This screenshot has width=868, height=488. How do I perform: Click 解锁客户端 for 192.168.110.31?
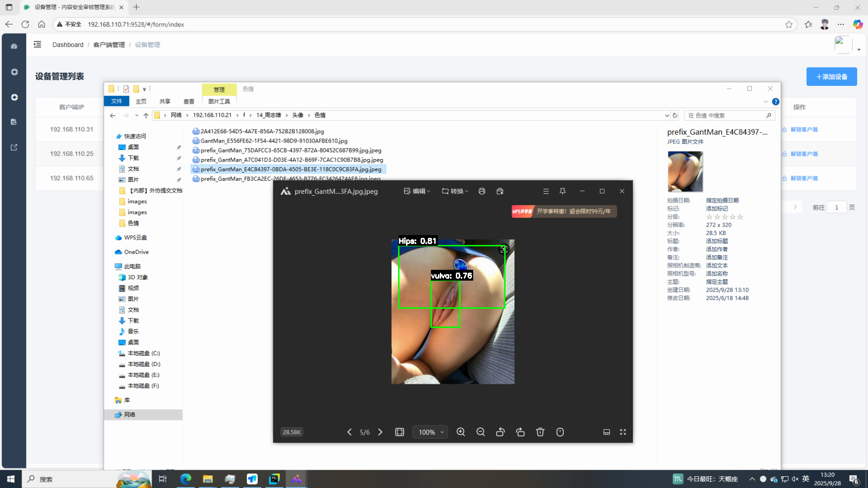pyautogui.click(x=804, y=130)
